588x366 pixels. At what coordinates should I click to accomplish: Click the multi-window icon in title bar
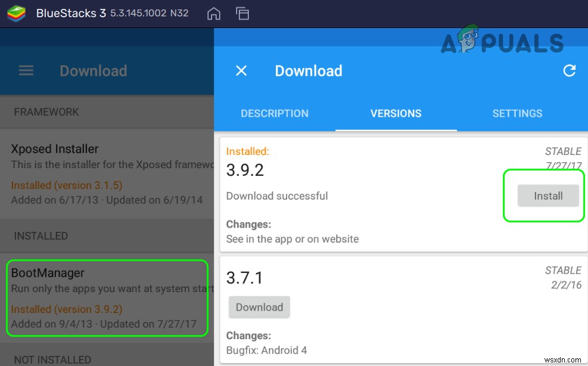click(x=242, y=13)
